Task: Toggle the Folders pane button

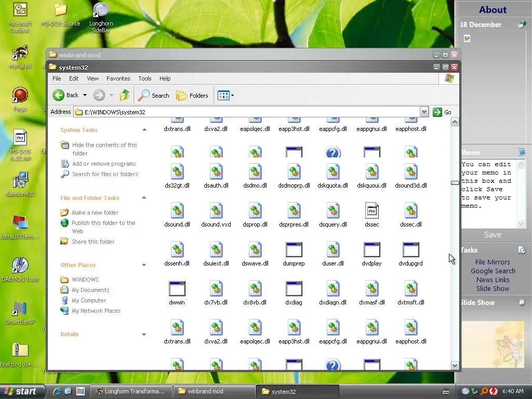Action: point(192,96)
